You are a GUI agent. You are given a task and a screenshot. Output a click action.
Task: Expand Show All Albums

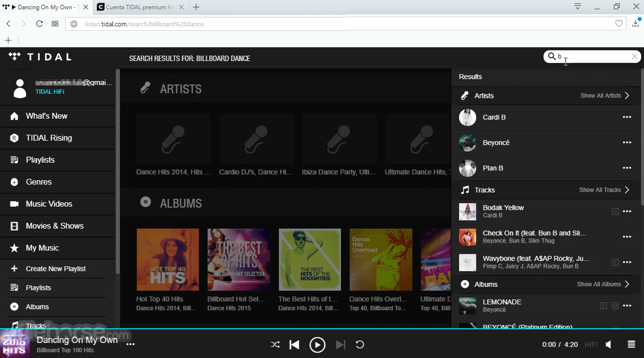[x=603, y=284]
